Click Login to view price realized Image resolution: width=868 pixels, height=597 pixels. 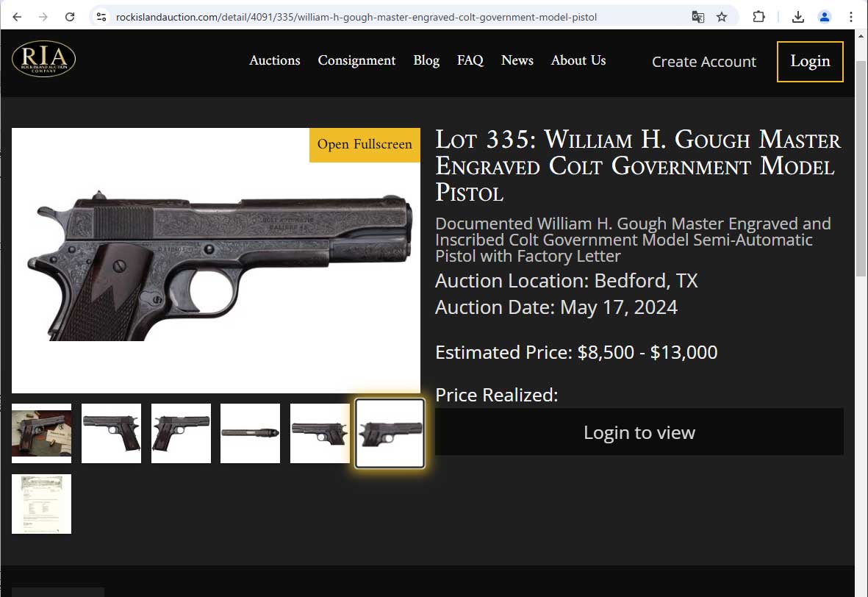pos(639,432)
